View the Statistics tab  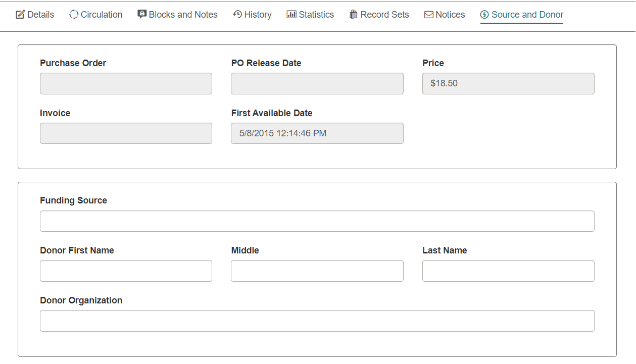pos(316,15)
